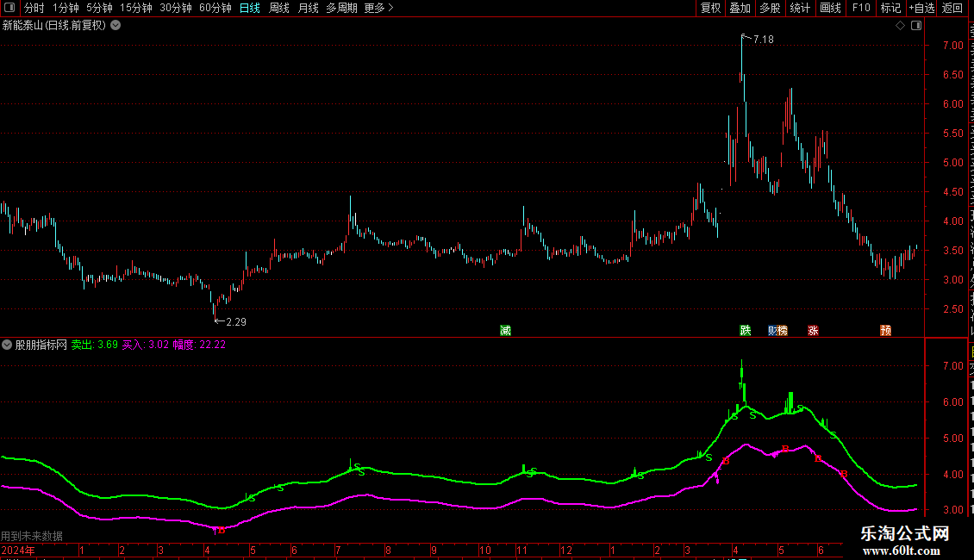Image resolution: width=974 pixels, height=560 pixels.
Task: Open the 统计 statistics button
Action: (800, 8)
